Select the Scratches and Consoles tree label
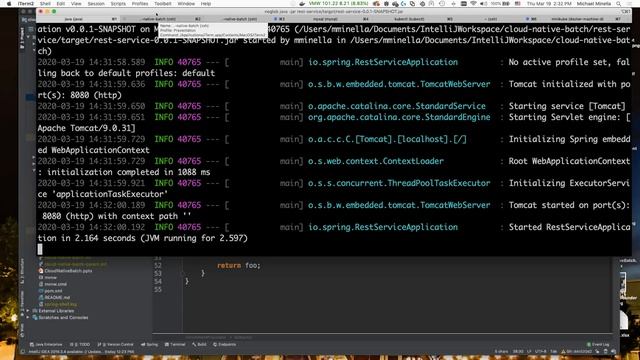The image size is (640, 360). 63,317
